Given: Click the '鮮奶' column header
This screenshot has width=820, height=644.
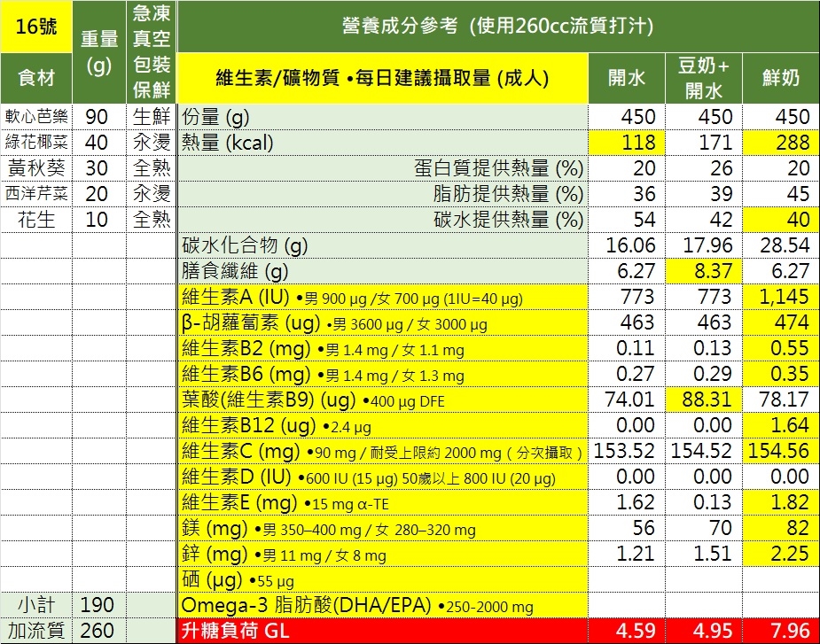Looking at the screenshot, I should (x=781, y=78).
